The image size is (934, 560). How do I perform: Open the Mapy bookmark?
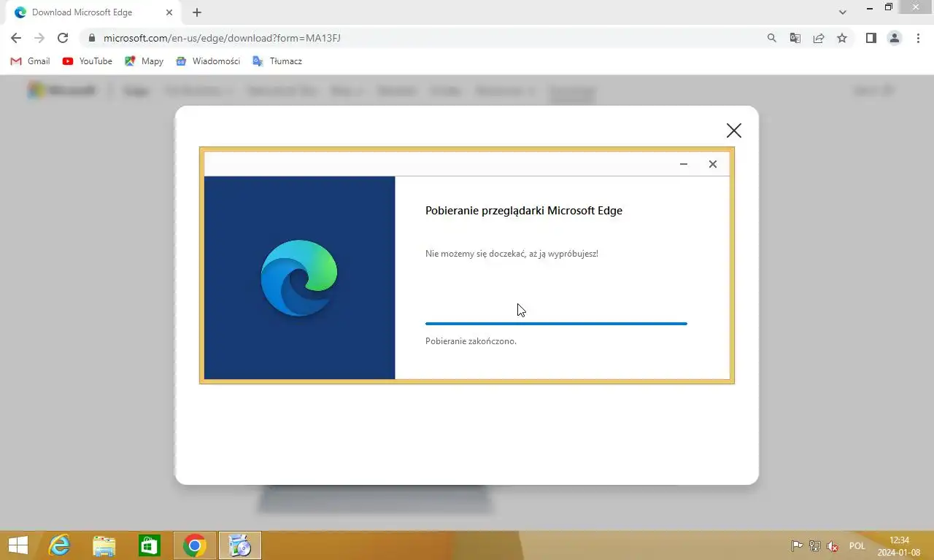click(144, 61)
